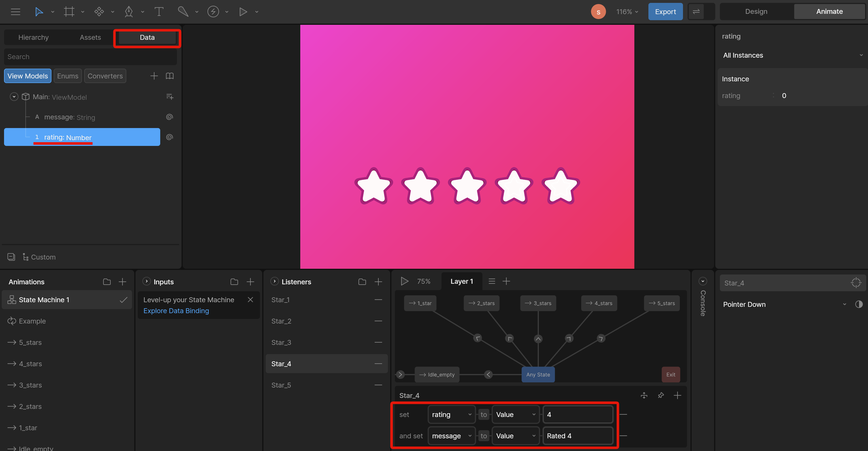This screenshot has height=451, width=868.
Task: Add a new animation
Action: [x=123, y=282]
